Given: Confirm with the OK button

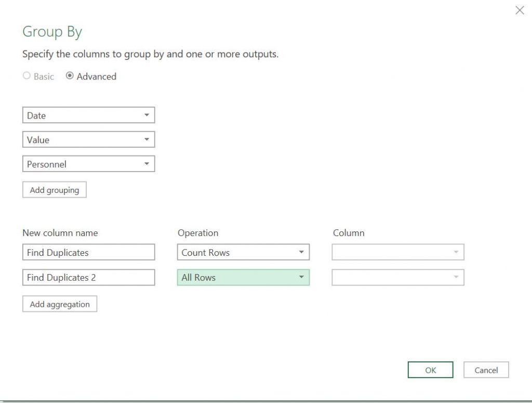Looking at the screenshot, I should [x=431, y=370].
